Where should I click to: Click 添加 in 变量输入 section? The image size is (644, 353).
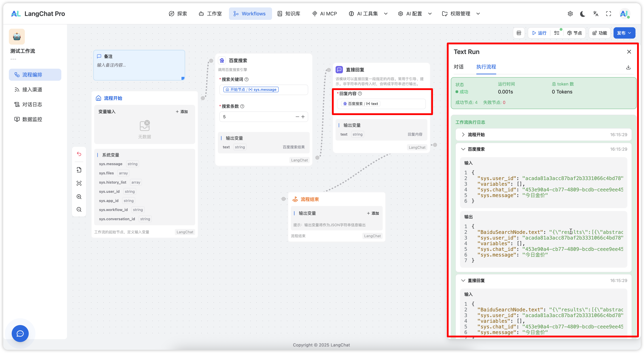(182, 112)
